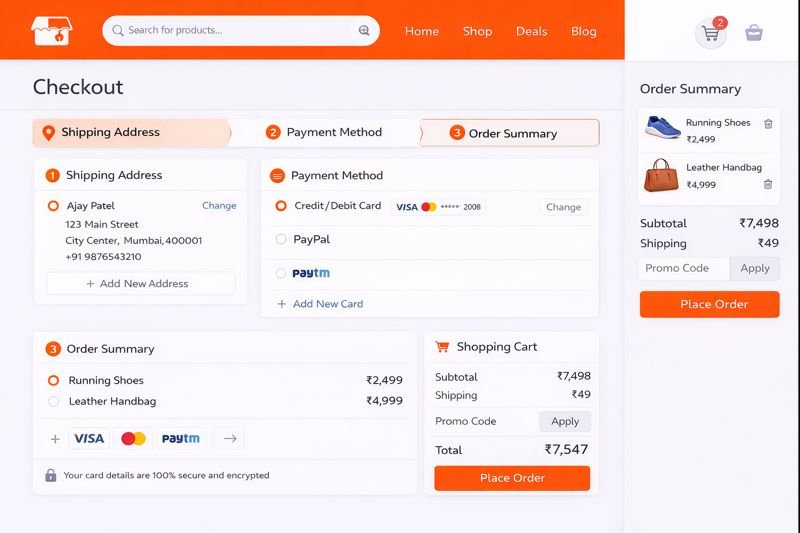Select the Leather Handbag radio button
The image size is (800, 533).
pos(54,401)
